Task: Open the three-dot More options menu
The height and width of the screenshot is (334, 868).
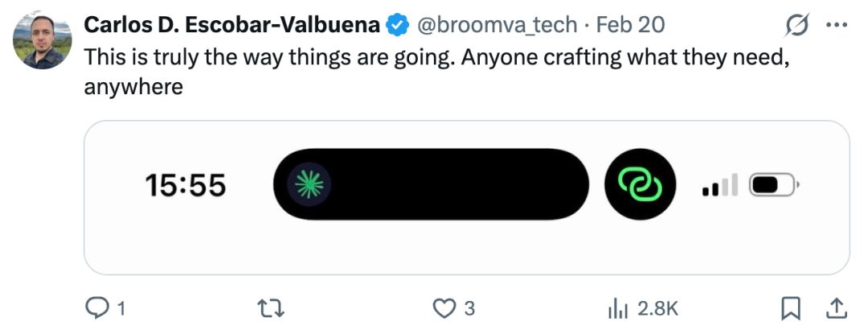Action: point(836,26)
